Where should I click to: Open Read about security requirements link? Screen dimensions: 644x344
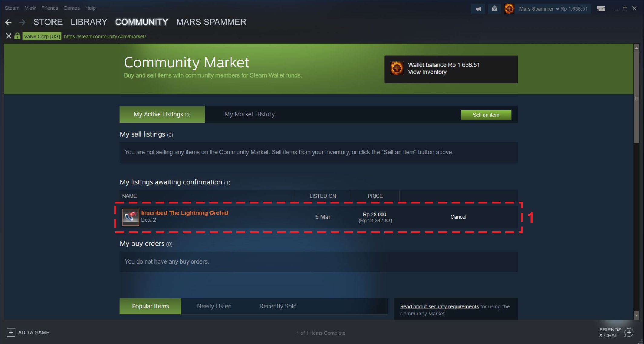click(439, 306)
